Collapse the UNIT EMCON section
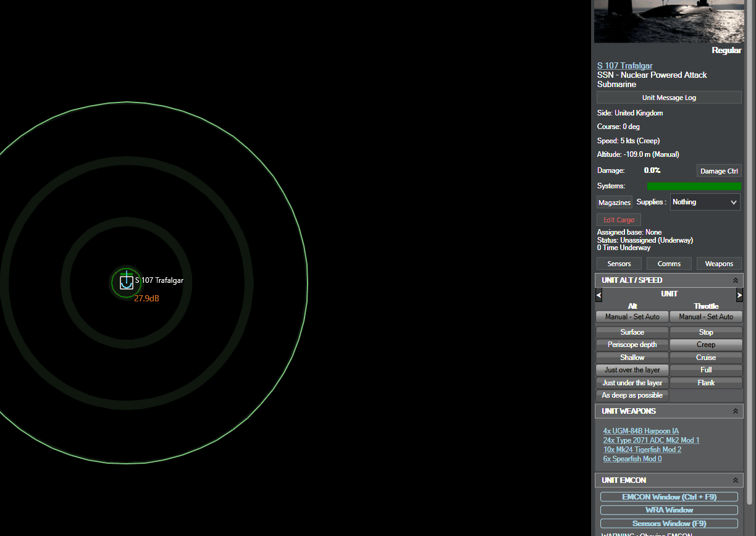The height and width of the screenshot is (536, 756). click(735, 480)
